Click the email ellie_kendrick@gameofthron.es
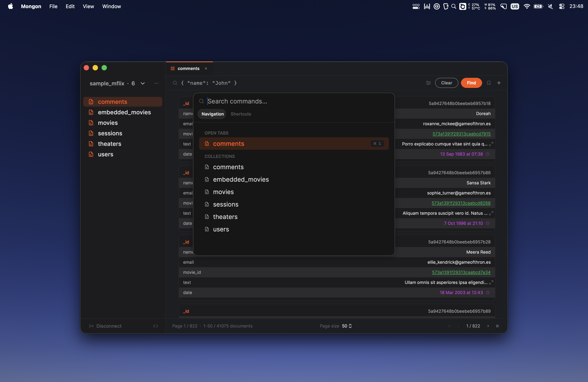This screenshot has height=382, width=588. (459, 262)
